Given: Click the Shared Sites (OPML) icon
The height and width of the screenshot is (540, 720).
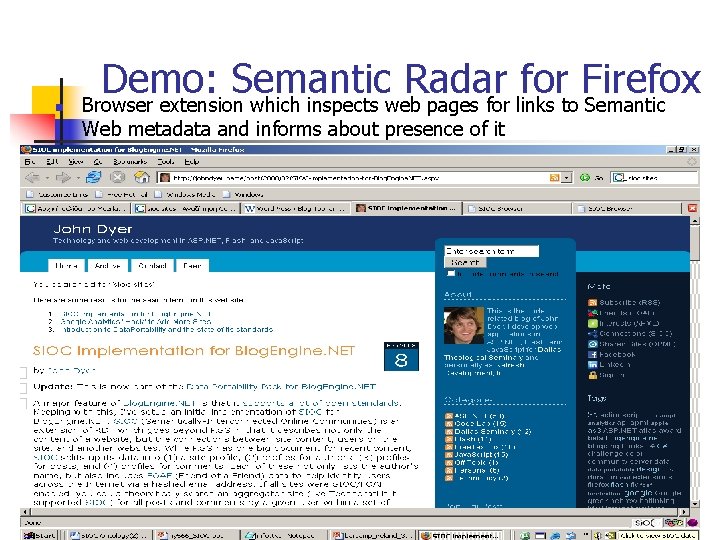Looking at the screenshot, I should point(592,344).
